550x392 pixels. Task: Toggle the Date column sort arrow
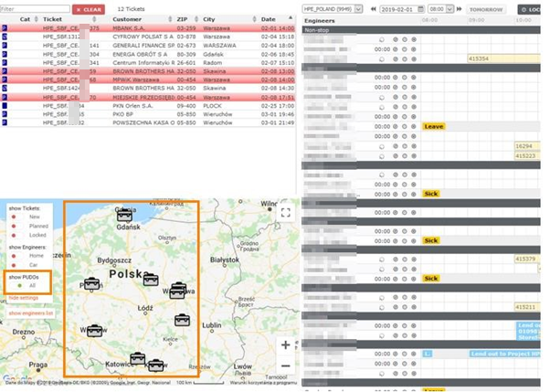[x=291, y=17]
